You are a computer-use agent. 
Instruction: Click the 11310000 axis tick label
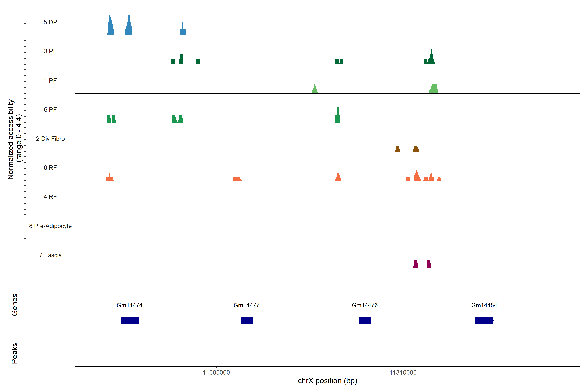point(403,373)
